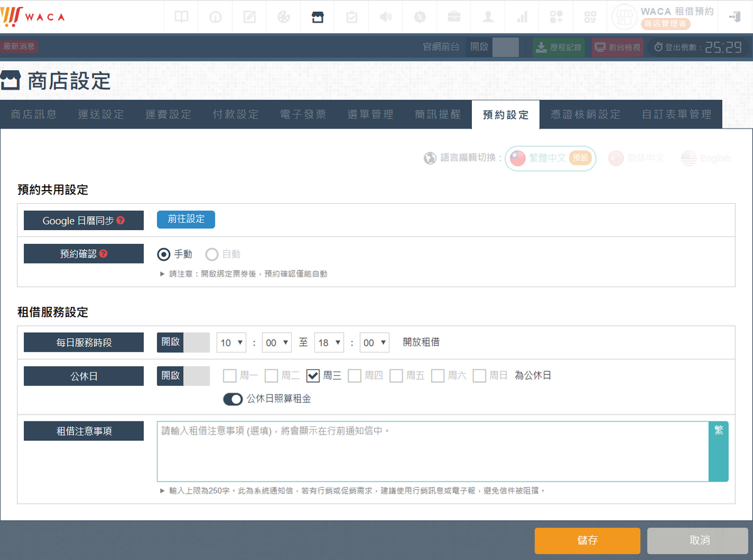Click the 租借注意事項 text area

(x=432, y=451)
